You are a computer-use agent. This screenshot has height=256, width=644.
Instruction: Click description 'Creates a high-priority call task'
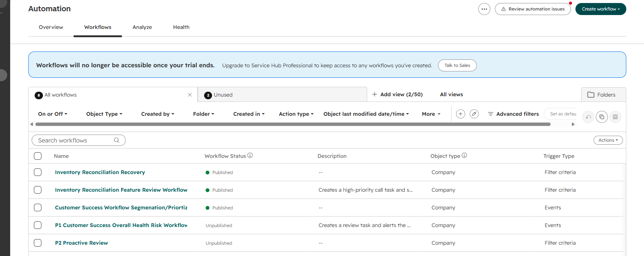[366, 190]
